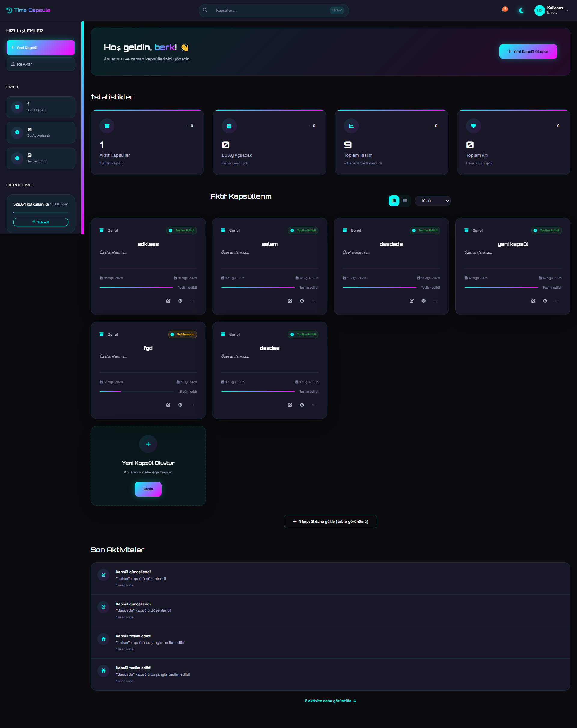
Task: Click the edit icon on the fgd capsule
Action: [168, 405]
